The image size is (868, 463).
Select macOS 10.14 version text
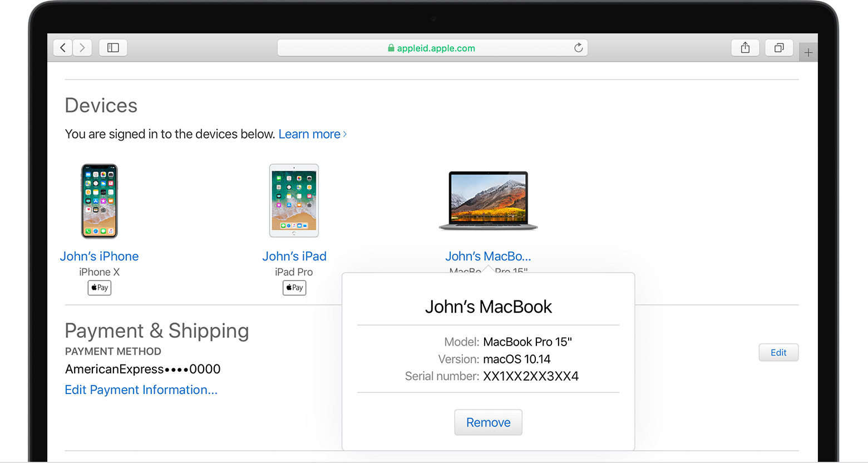tap(517, 359)
